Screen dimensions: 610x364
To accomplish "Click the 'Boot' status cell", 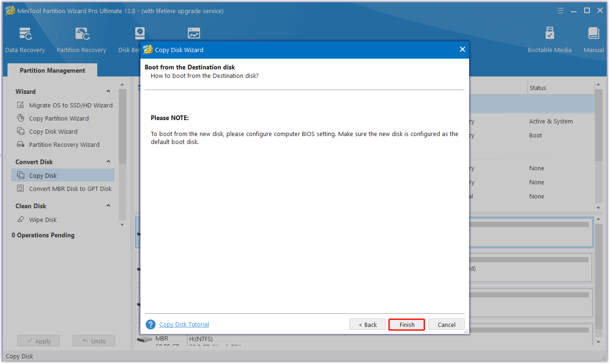I will click(x=535, y=136).
